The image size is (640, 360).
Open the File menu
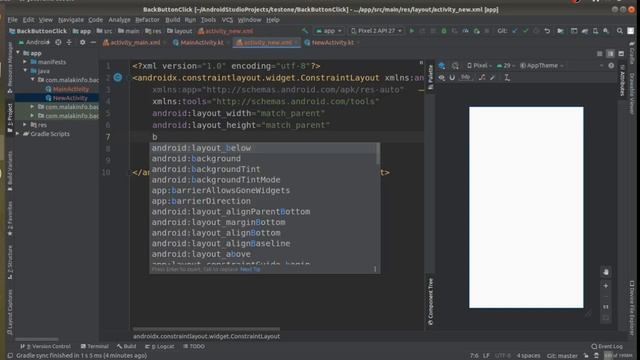coord(12,20)
